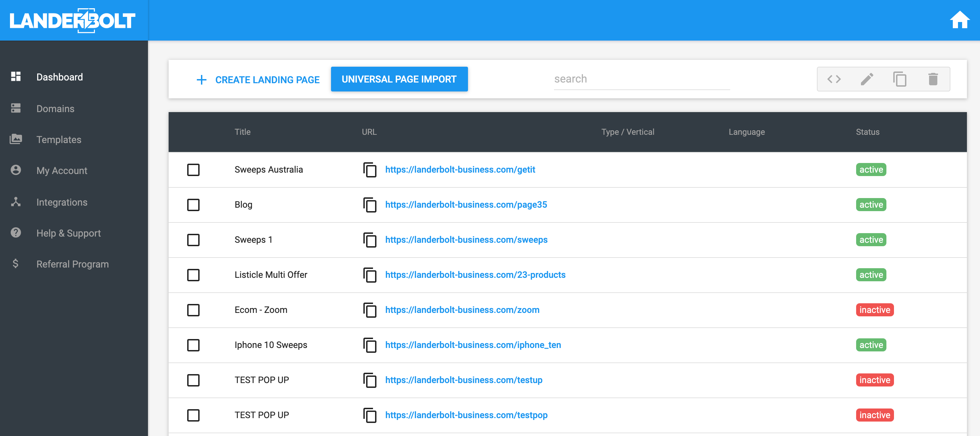This screenshot has width=980, height=436.
Task: Copy the Sweeps Australia URL
Action: pyautogui.click(x=370, y=170)
